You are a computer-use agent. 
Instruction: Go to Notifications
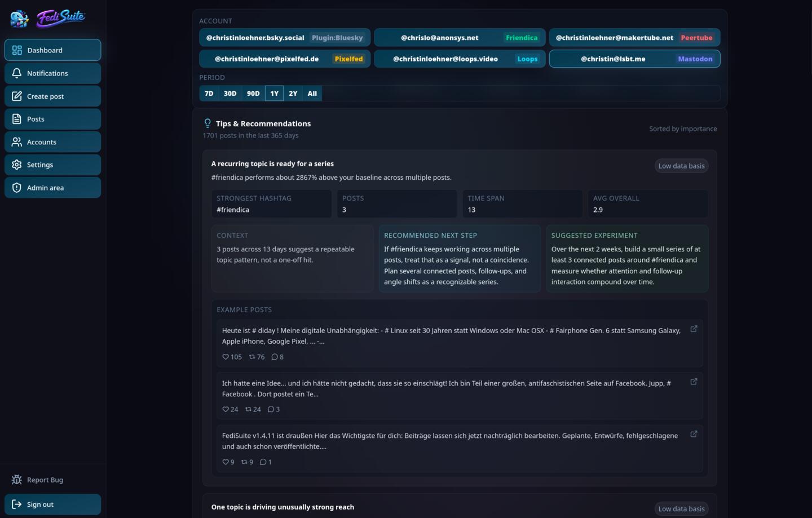[53, 73]
